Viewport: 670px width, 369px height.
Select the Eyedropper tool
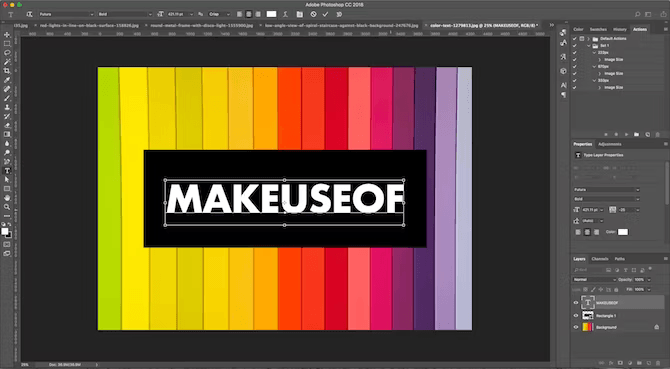(7, 80)
